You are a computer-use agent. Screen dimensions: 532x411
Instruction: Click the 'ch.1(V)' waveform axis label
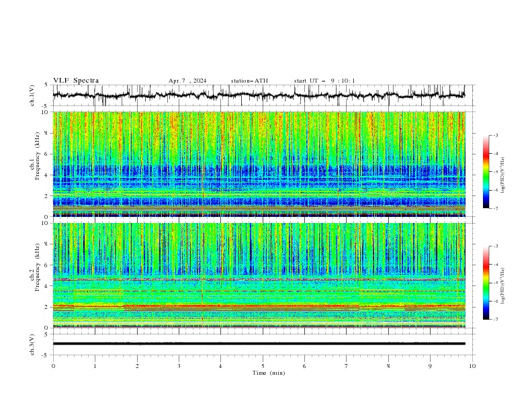pos(32,95)
